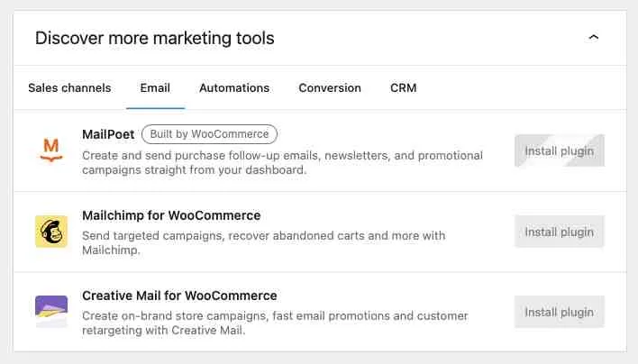This screenshot has height=364, width=638.
Task: Install the Mailchimp for WooCommerce plugin
Action: pos(560,232)
